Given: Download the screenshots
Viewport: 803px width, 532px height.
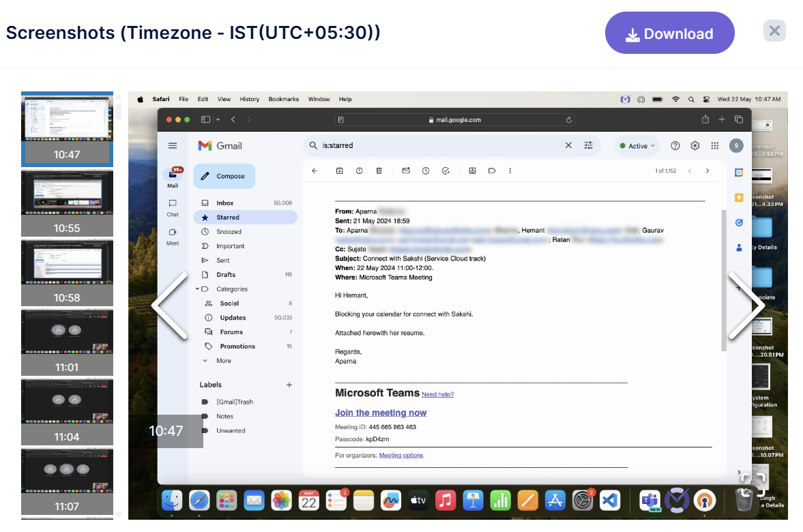Looking at the screenshot, I should click(x=669, y=33).
